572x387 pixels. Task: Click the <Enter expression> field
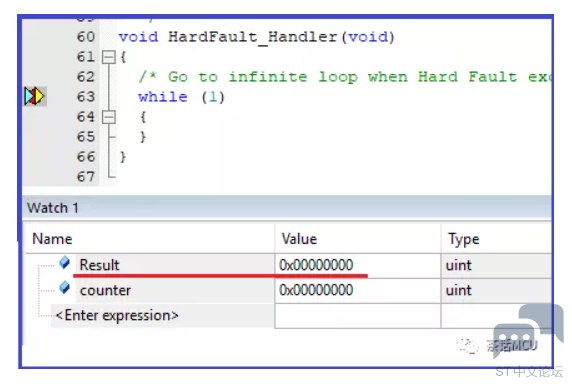117,316
